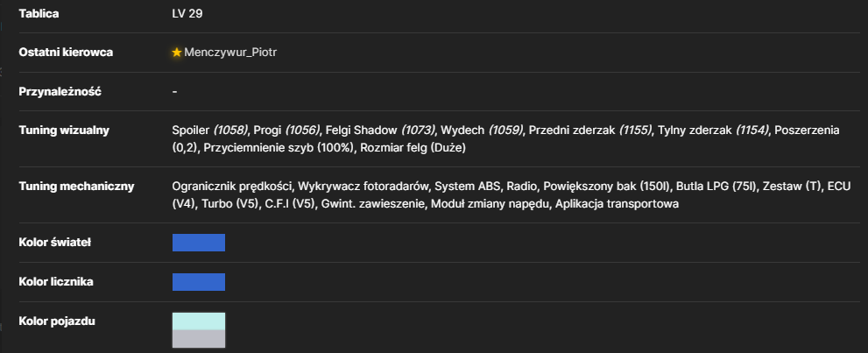Click the Ostatni kierowca label
Screen dimensions: 868x353
point(66,52)
